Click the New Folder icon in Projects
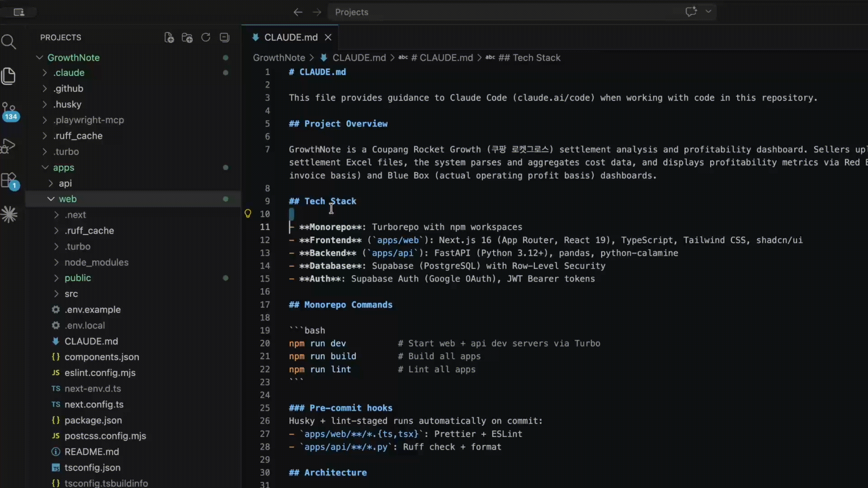The width and height of the screenshot is (868, 488). pyautogui.click(x=187, y=37)
